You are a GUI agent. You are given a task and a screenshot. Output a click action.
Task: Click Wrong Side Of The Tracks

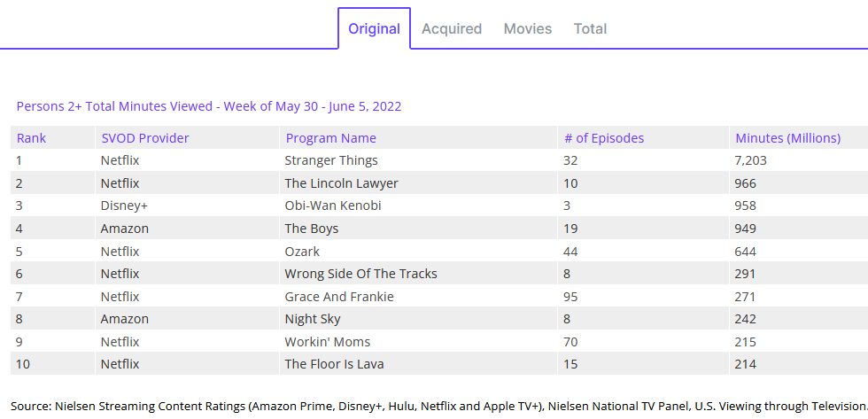pos(360,274)
